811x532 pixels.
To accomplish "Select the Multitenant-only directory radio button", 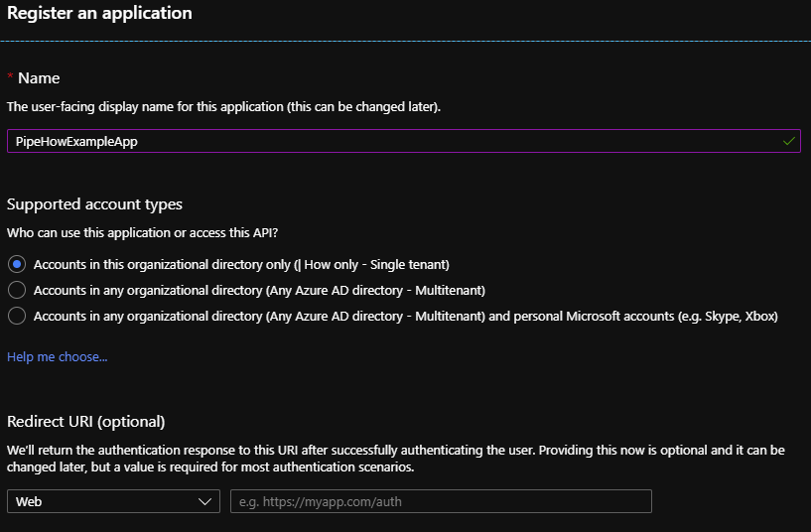I will (16, 290).
